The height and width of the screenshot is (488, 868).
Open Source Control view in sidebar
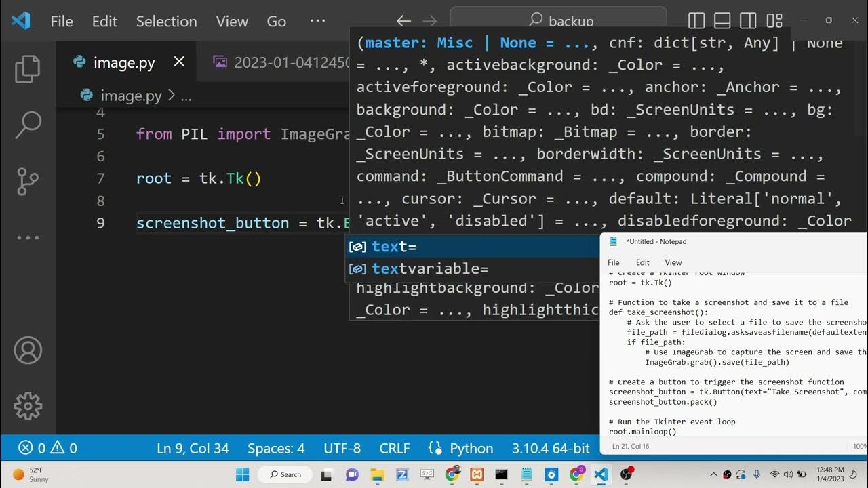(28, 181)
